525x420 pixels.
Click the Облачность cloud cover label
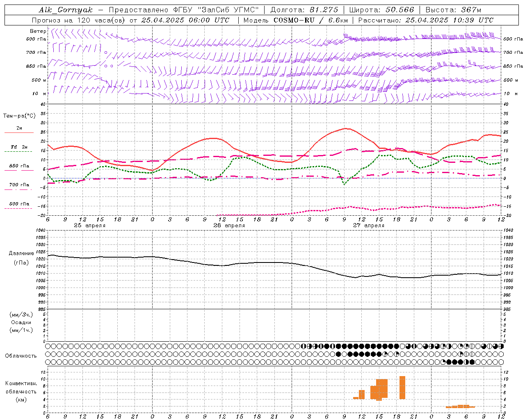[x=21, y=356]
